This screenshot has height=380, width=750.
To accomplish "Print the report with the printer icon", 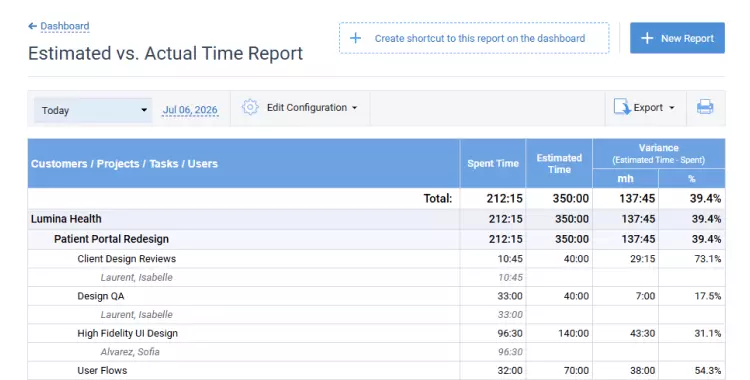I will 705,107.
